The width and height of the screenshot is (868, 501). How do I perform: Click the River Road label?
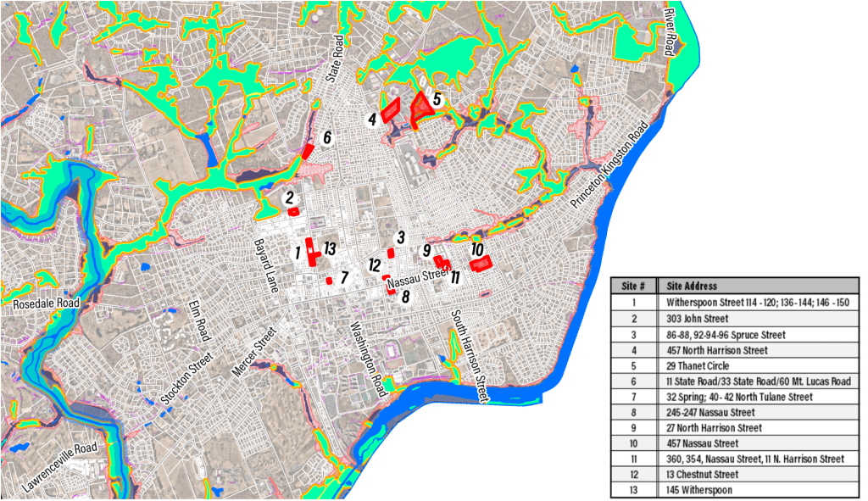669,32
